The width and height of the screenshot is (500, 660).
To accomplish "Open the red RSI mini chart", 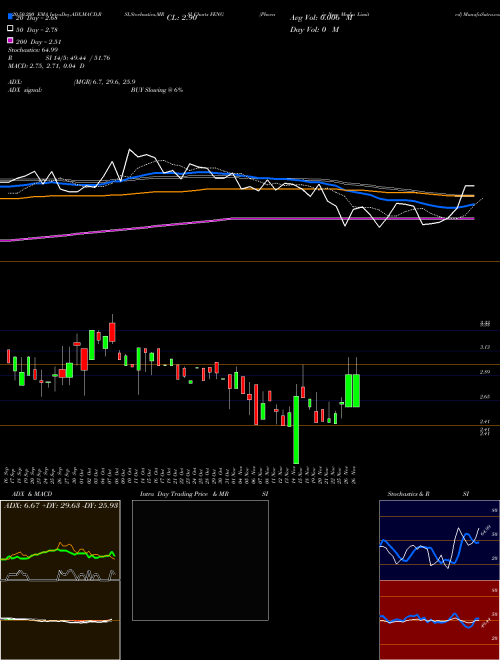I will [439, 620].
